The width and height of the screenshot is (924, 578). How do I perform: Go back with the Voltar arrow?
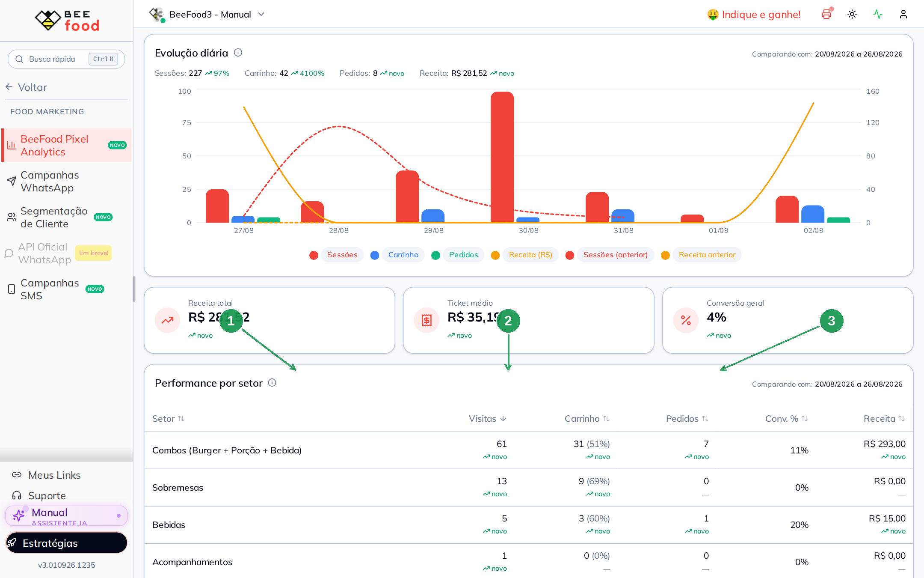pos(27,87)
